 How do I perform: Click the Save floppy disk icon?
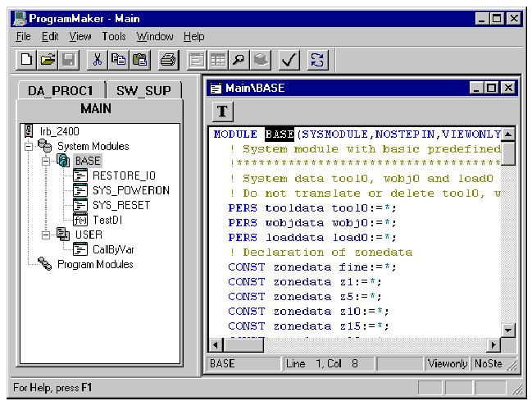coord(69,60)
